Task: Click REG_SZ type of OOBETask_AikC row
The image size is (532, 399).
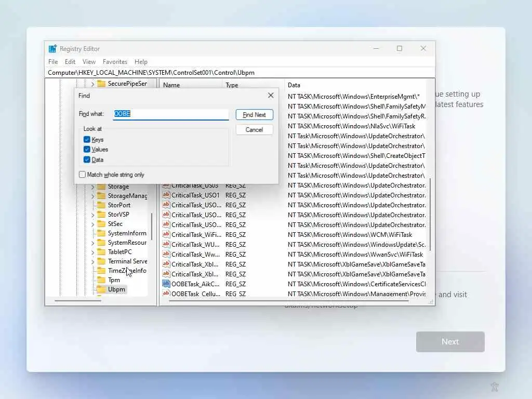Action: point(235,284)
